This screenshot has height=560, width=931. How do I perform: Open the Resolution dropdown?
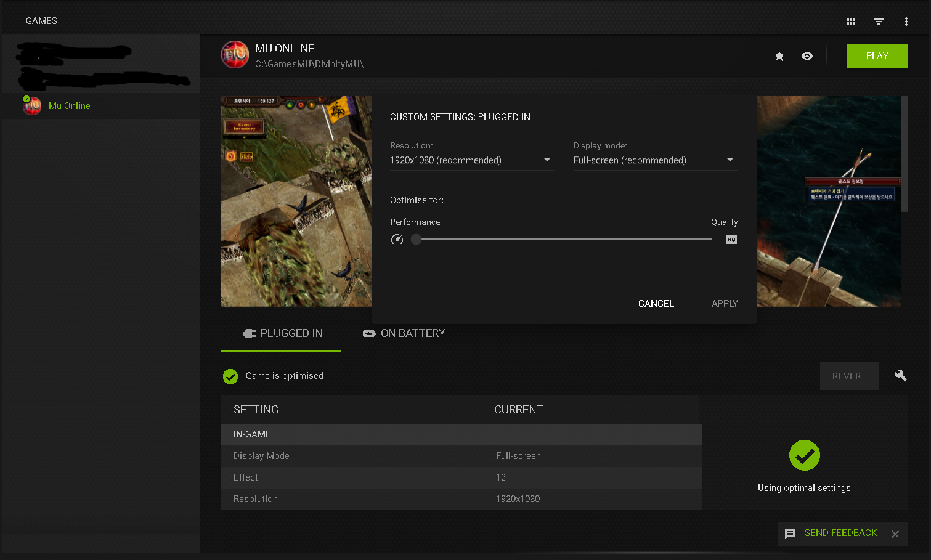point(472,160)
